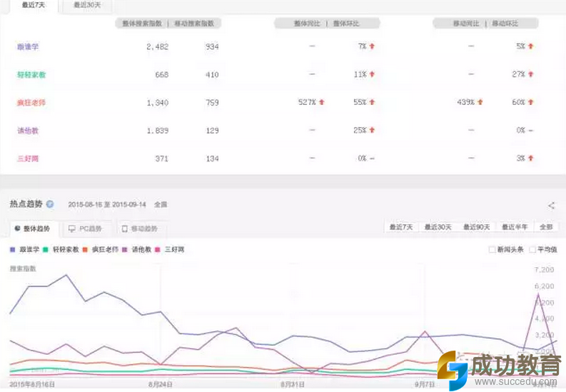
Task: Enable the 新闻头条 checkbox
Action: pyautogui.click(x=492, y=249)
